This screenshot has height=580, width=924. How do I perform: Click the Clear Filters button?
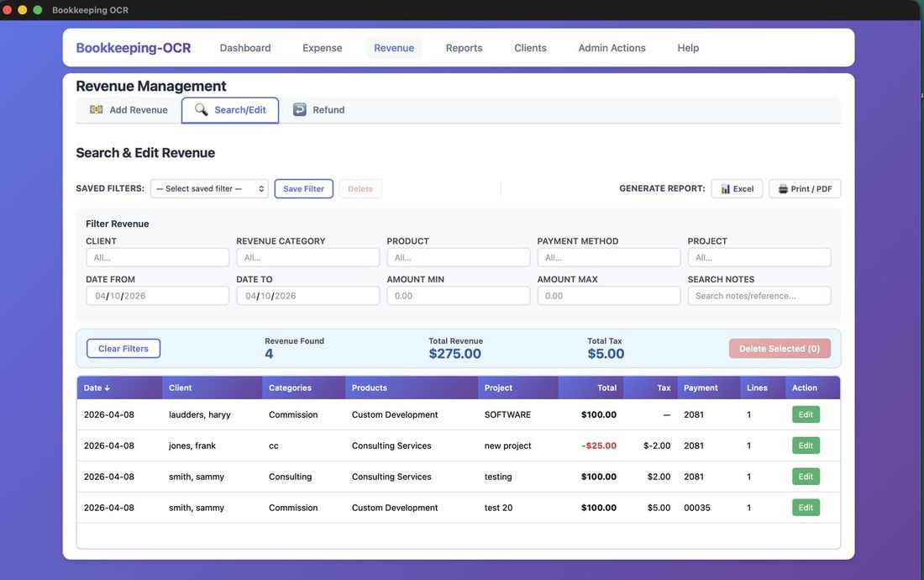pyautogui.click(x=123, y=348)
